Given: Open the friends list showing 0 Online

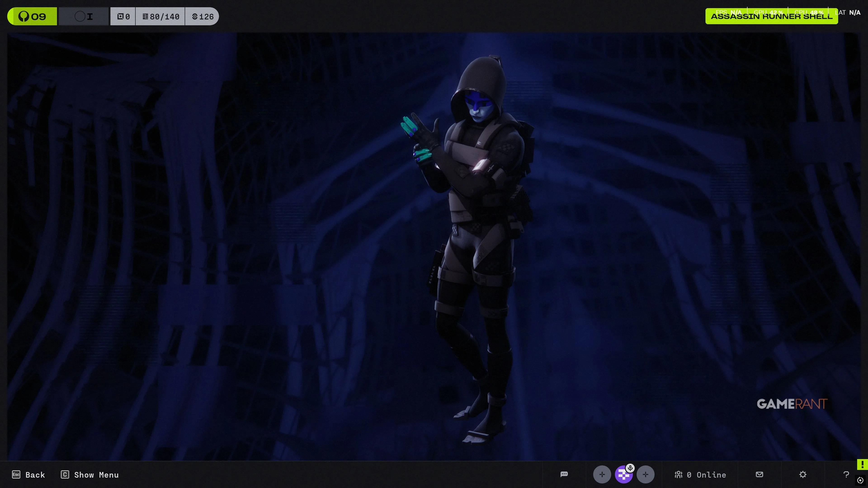Looking at the screenshot, I should (x=700, y=474).
